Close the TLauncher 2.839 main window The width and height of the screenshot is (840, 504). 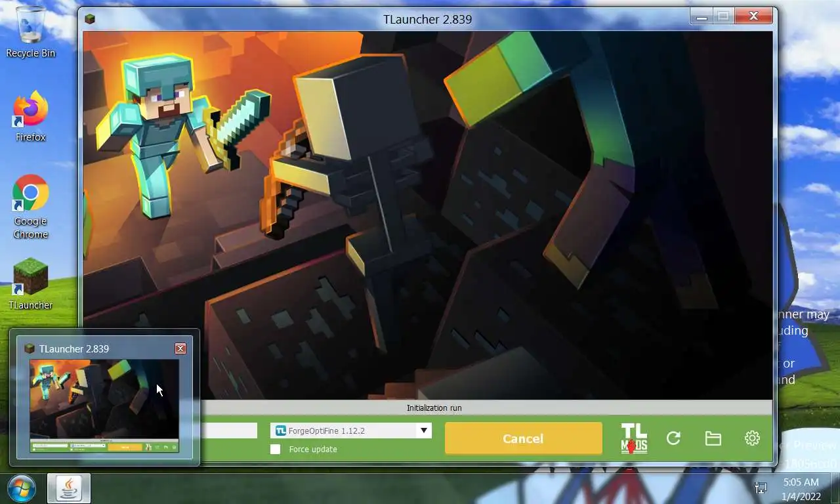click(x=753, y=16)
